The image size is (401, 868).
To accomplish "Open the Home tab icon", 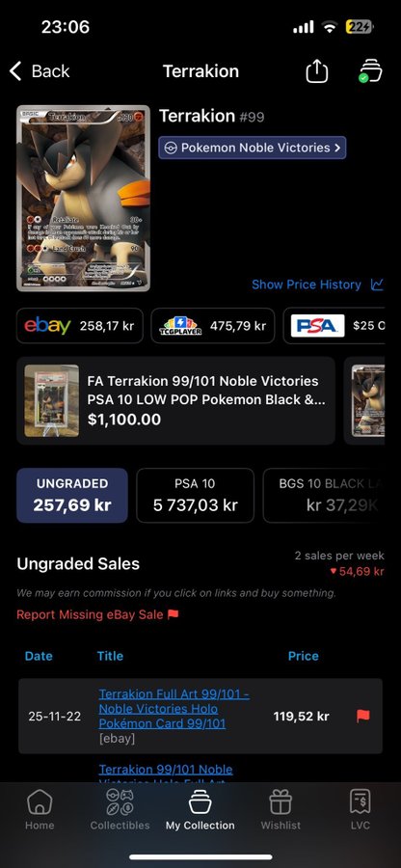I will point(40,801).
